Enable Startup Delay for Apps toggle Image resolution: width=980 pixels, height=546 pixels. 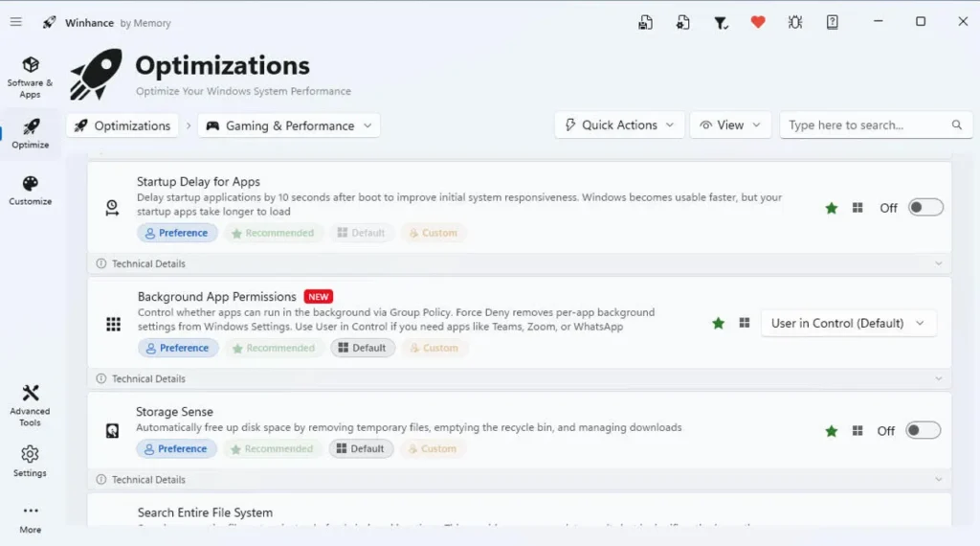click(x=925, y=208)
